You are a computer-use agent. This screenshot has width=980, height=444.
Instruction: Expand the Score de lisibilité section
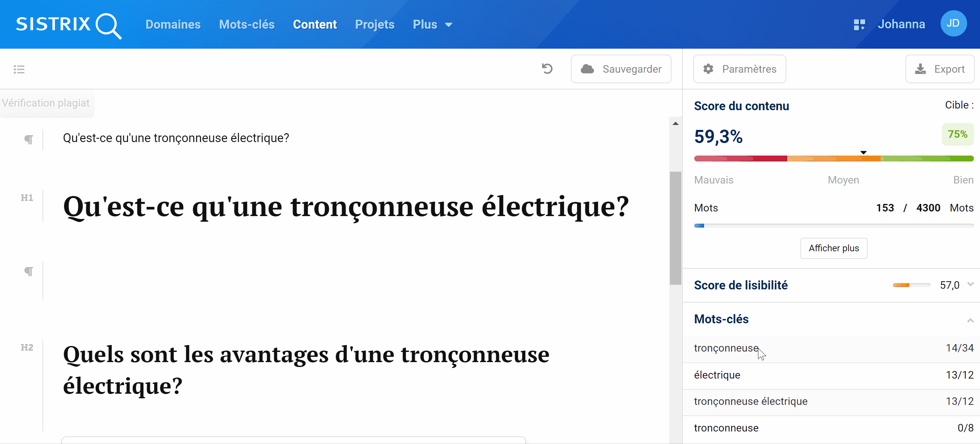click(x=970, y=284)
